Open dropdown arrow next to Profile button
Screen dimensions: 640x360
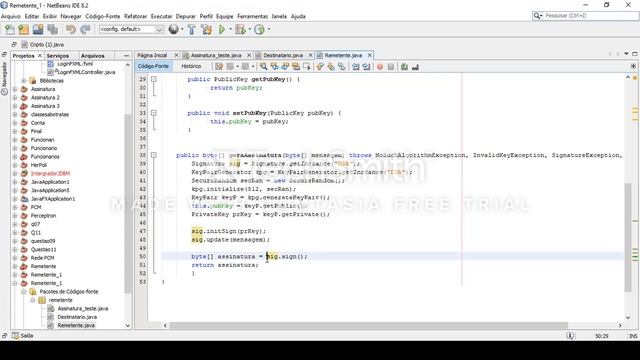[x=269, y=29]
